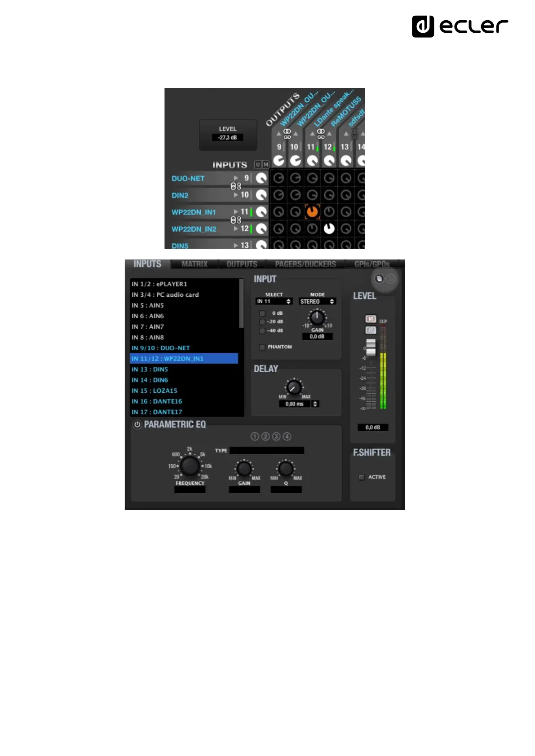Click the stereo link icon between inputs 11 and 12
Image resolution: width=535 pixels, height=756 pixels.
(x=235, y=220)
